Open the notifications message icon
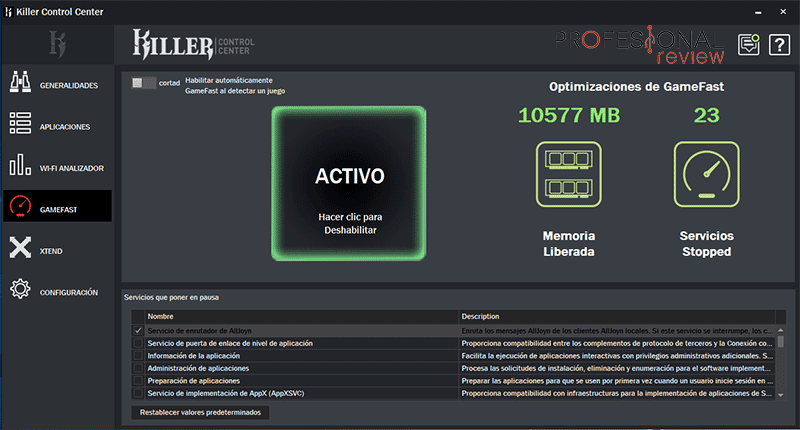The width and height of the screenshot is (800, 430). 748,45
